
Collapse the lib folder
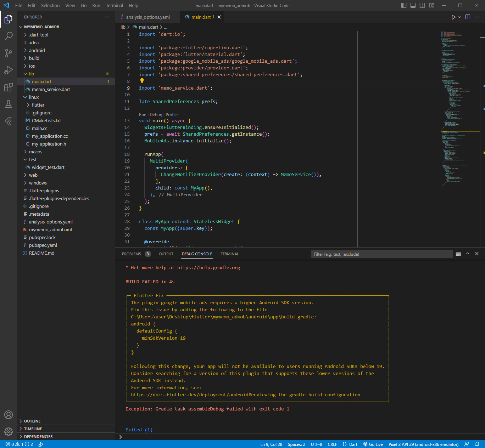66,74
